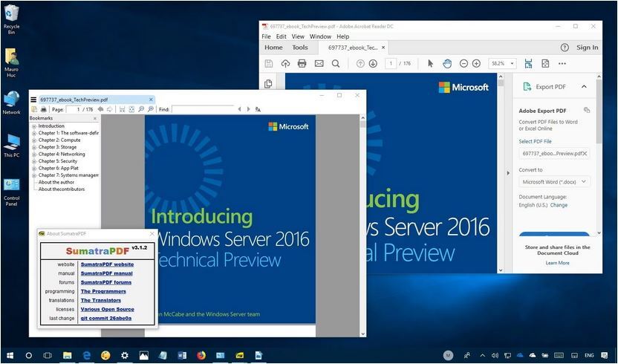Open the SumatraPDF manual link
The image size is (618, 364).
tap(106, 273)
